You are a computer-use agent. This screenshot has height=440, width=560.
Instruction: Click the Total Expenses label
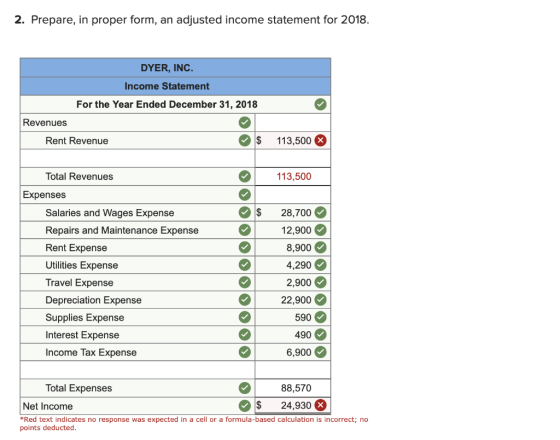pos(79,388)
